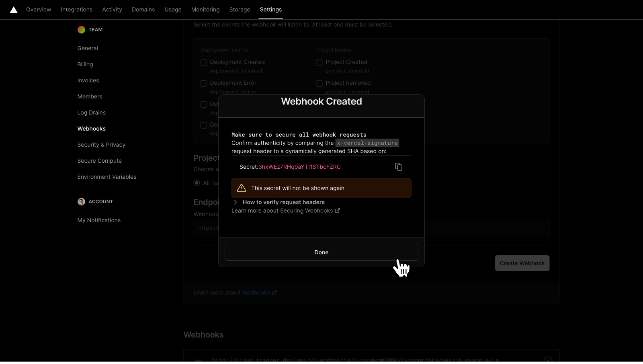
Task: Switch to the Integrations tab
Action: click(x=77, y=10)
